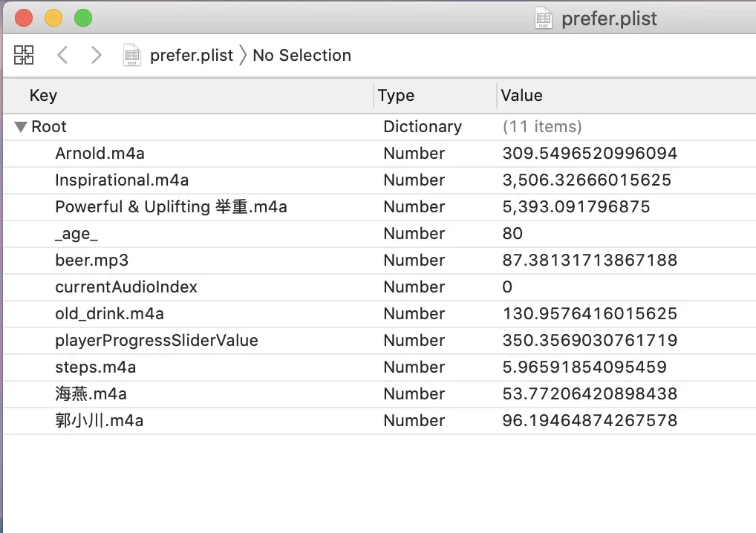Screen dimensions: 756x533
Task: Select prefer.plist in the jump bar
Action: pos(192,56)
